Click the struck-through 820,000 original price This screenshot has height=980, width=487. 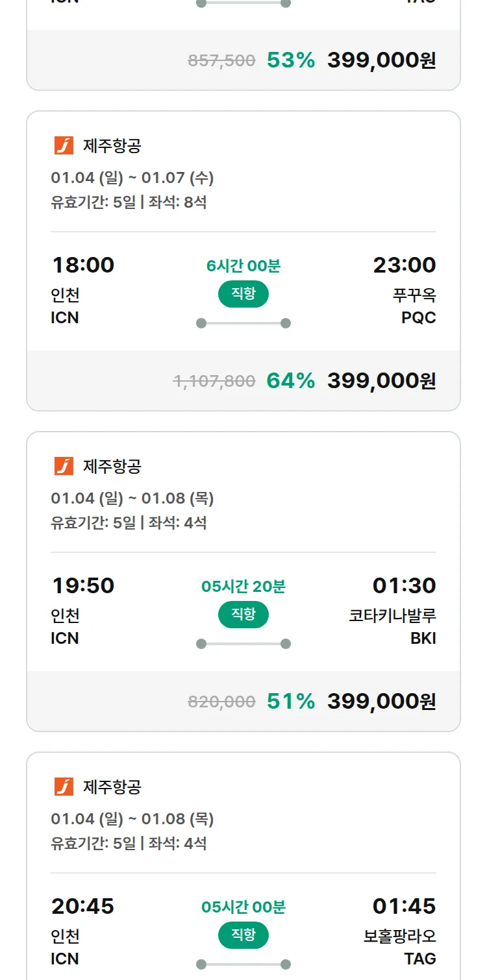pos(221,702)
